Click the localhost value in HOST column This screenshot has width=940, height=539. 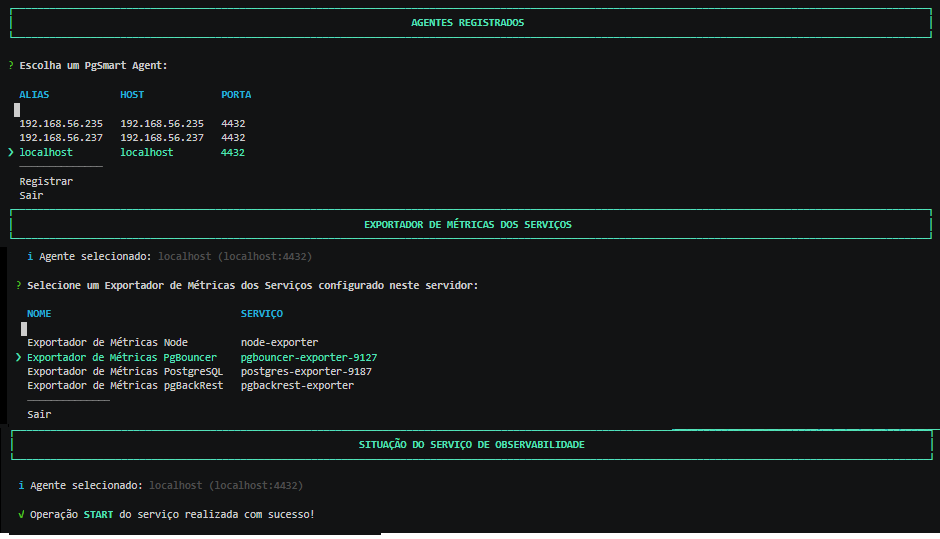click(x=147, y=152)
